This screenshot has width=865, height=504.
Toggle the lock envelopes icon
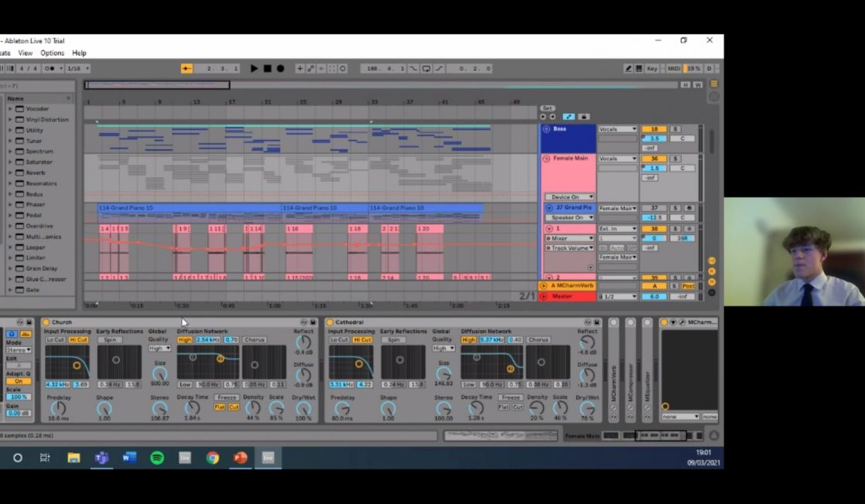click(583, 117)
